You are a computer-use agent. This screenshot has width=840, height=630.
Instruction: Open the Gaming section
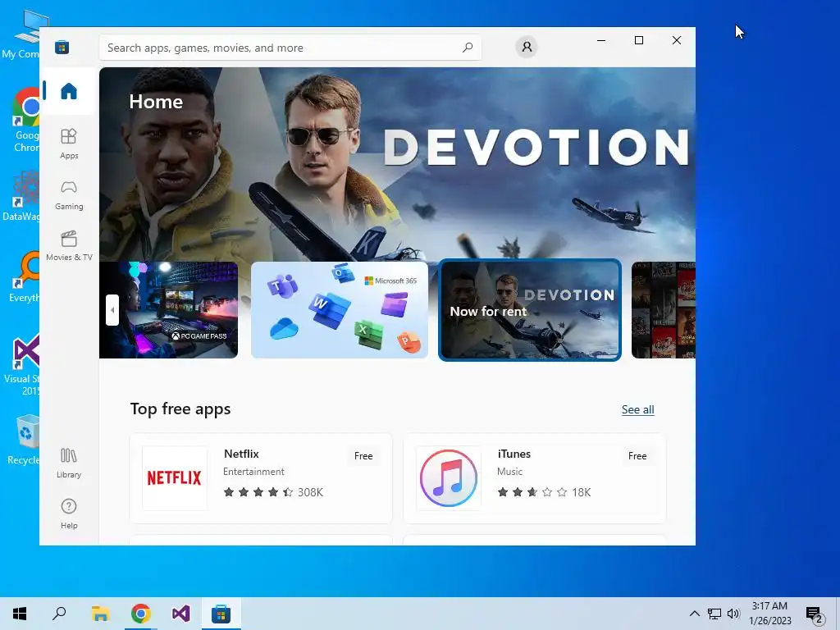[69, 195]
